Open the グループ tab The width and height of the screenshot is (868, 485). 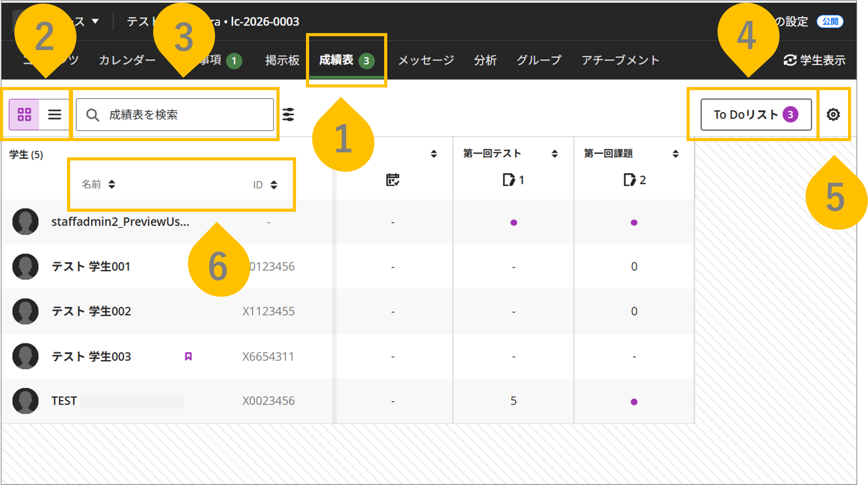(539, 60)
